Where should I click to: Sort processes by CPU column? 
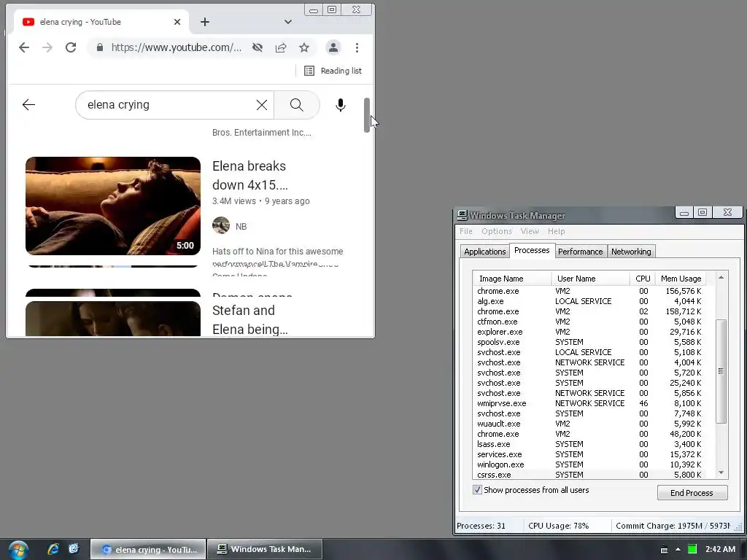tap(643, 279)
